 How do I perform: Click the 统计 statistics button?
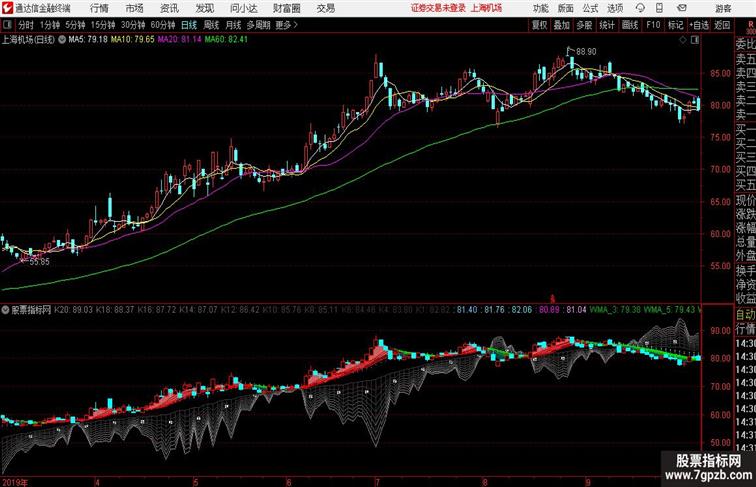pyautogui.click(x=607, y=25)
